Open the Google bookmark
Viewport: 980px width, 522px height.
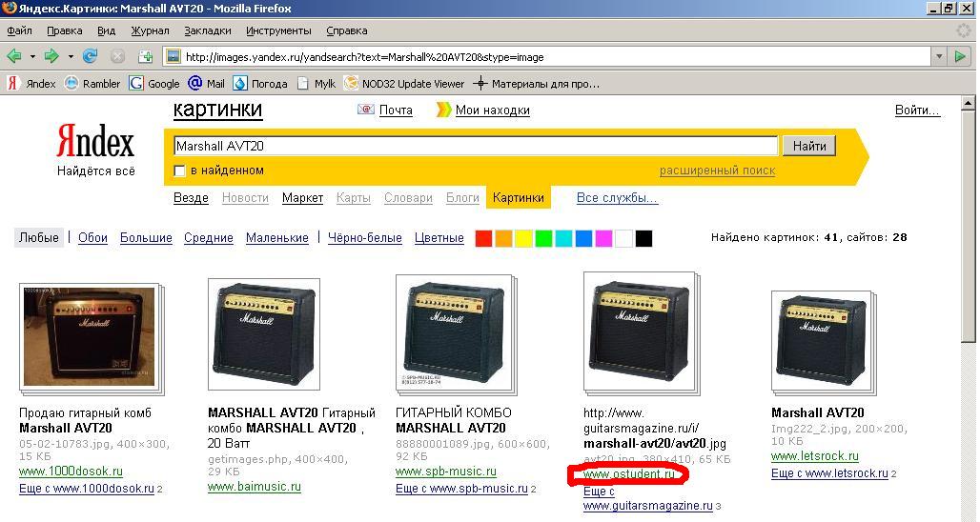click(154, 83)
